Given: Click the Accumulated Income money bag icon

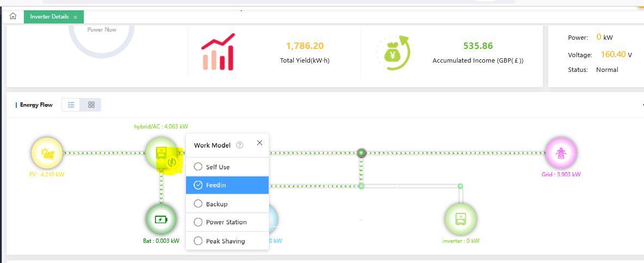Looking at the screenshot, I should click(x=392, y=52).
